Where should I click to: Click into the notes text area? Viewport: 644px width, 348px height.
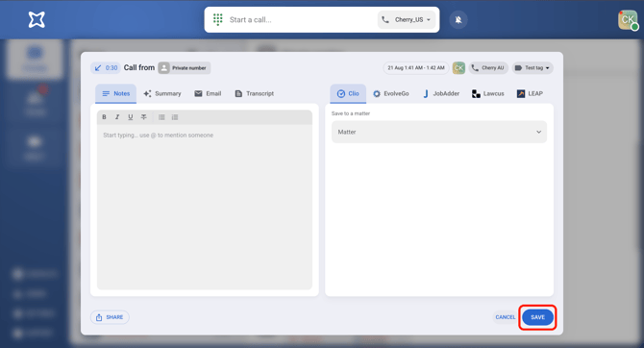pos(205,207)
